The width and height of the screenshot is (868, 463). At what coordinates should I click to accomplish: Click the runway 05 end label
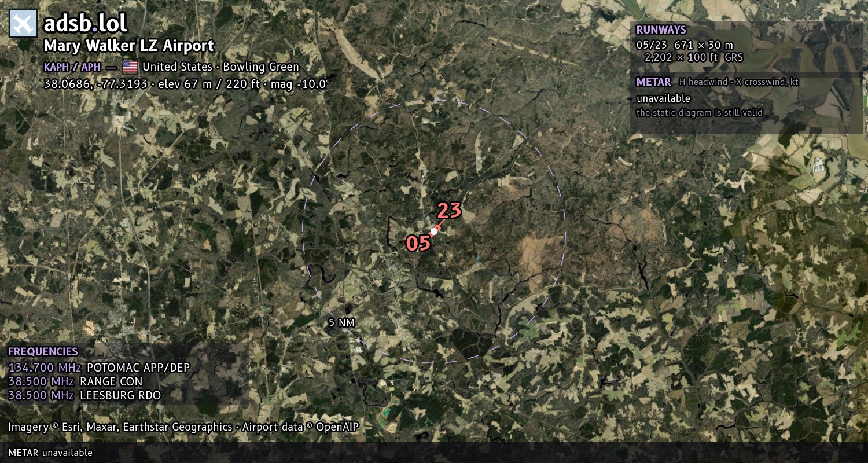point(418,244)
